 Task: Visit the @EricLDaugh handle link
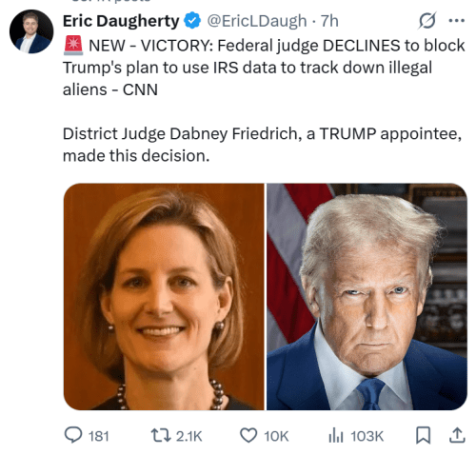257,21
